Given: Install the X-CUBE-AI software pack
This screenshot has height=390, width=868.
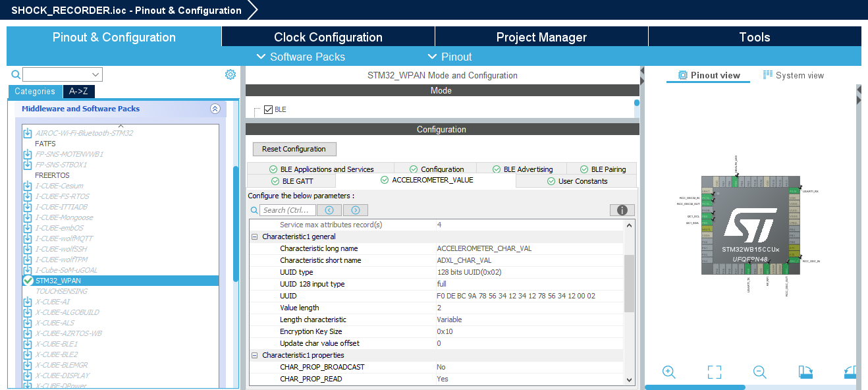Looking at the screenshot, I should pyautogui.click(x=26, y=301).
